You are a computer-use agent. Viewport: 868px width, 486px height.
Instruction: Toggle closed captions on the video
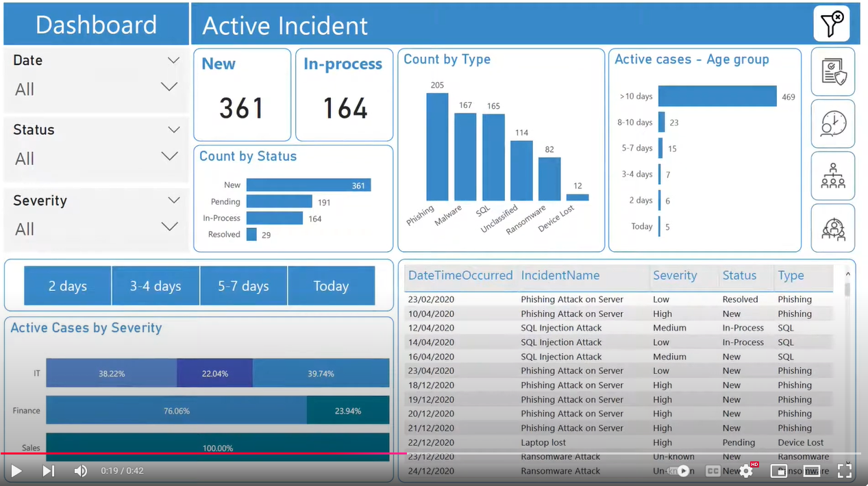pyautogui.click(x=712, y=471)
